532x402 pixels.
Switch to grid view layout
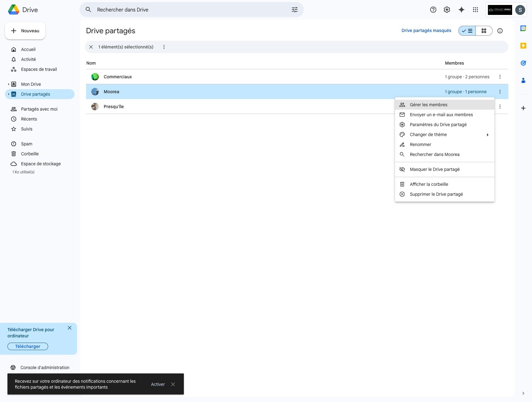(x=484, y=31)
